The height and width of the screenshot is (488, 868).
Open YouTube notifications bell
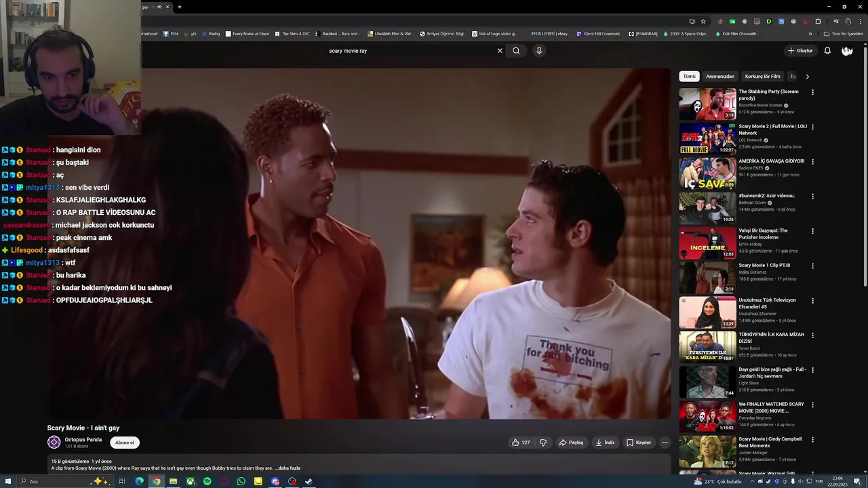tap(827, 51)
